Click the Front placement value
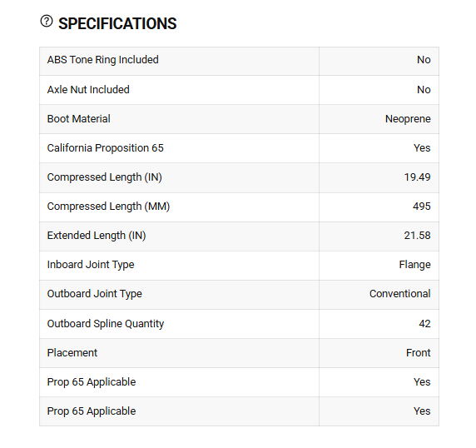The image size is (476, 448). pyautogui.click(x=418, y=352)
